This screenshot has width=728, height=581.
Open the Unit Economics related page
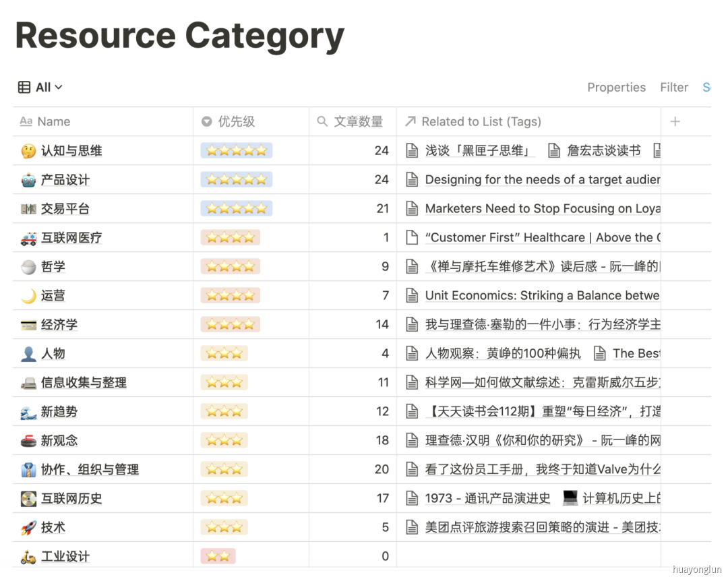point(542,296)
